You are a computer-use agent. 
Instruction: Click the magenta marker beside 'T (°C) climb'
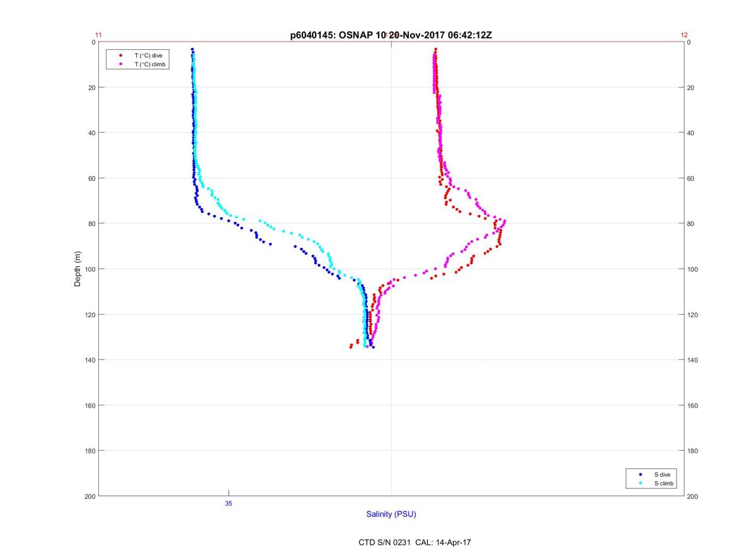click(x=120, y=64)
